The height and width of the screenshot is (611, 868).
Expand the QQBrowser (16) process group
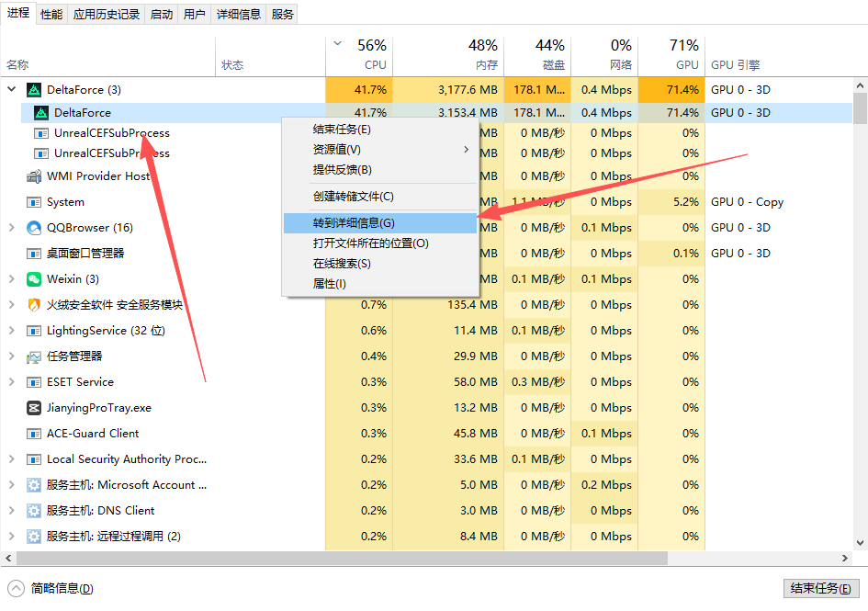[12, 228]
